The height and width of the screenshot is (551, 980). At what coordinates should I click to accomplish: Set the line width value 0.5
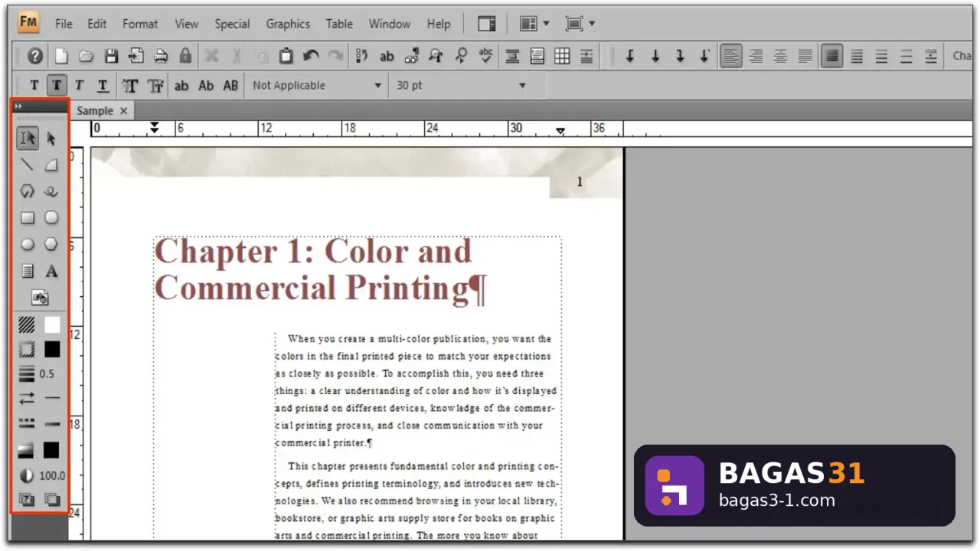[47, 374]
